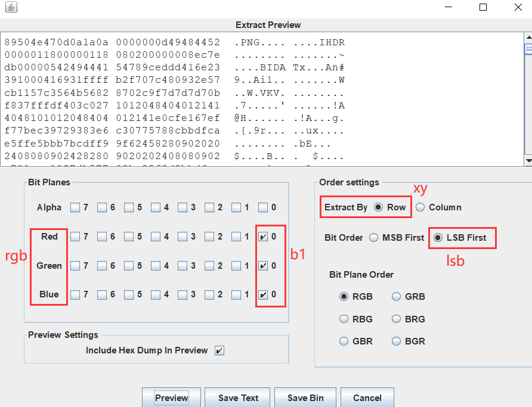Choose MSB First bit order
Viewport: 532px width, 407px height.
[x=373, y=238]
